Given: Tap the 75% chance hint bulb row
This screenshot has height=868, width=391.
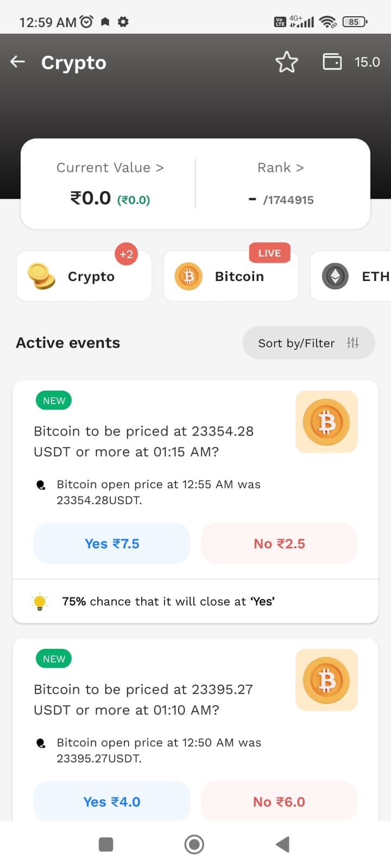Looking at the screenshot, I should click(195, 601).
